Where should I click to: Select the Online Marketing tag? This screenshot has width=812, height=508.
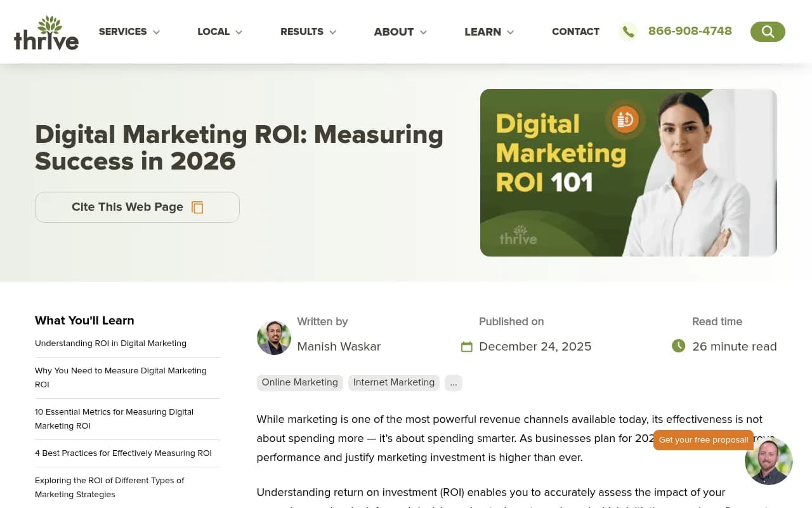click(300, 382)
